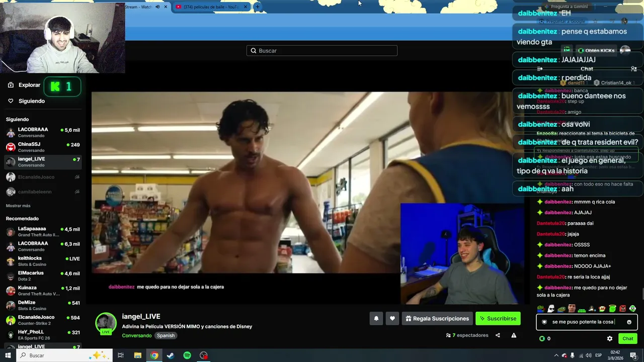Click Obtén KICKs button

click(596, 50)
